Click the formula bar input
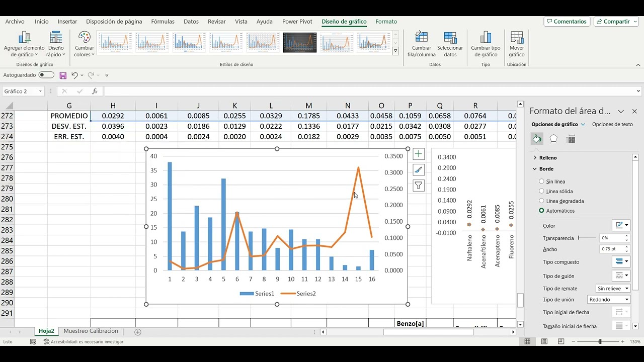Screen dimensions: 644x362 pyautogui.click(x=369, y=91)
